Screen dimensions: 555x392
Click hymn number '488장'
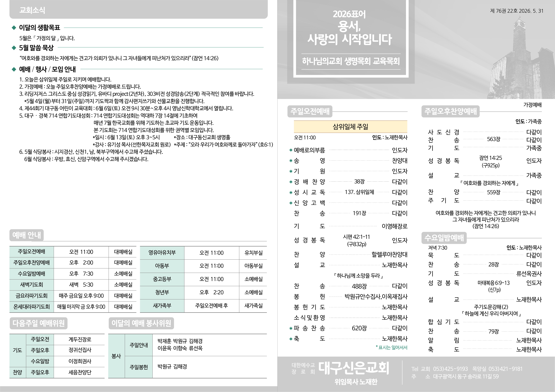(359, 286)
